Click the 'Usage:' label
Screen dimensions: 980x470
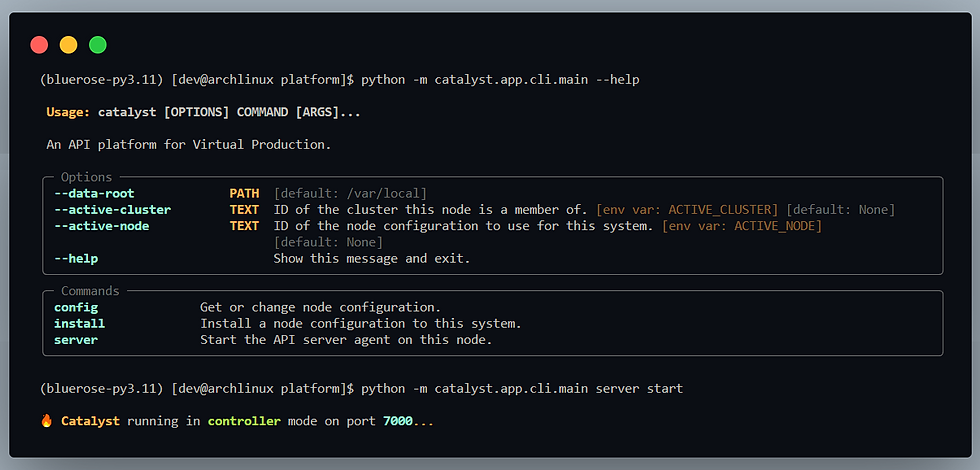tap(68, 113)
